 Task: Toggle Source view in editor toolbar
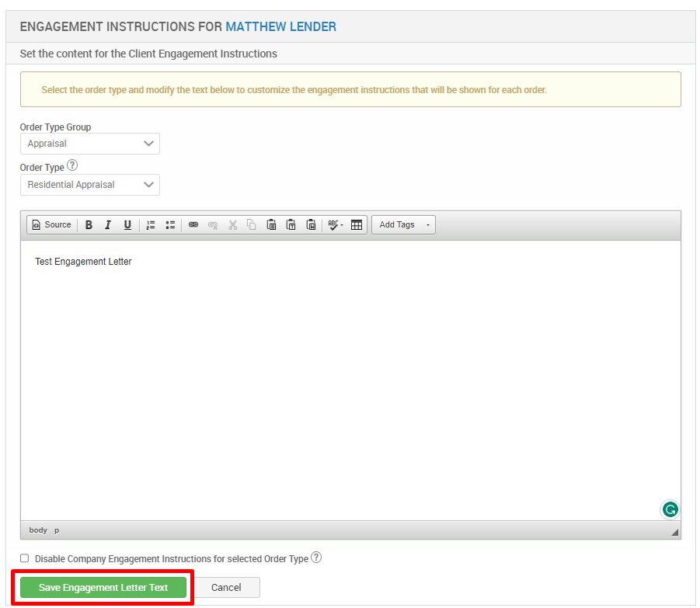pos(52,225)
